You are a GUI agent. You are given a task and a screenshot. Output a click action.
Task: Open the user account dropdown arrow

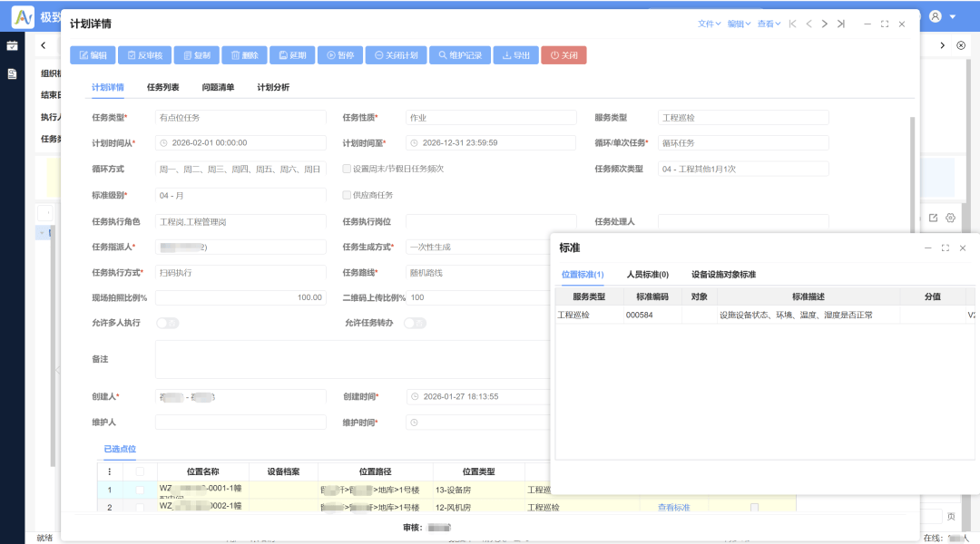[x=953, y=17]
